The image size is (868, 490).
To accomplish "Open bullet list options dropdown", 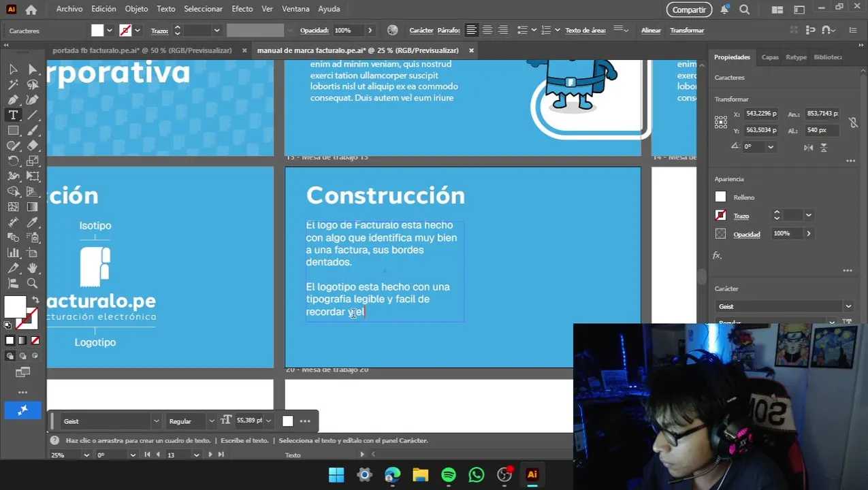I will tap(534, 30).
